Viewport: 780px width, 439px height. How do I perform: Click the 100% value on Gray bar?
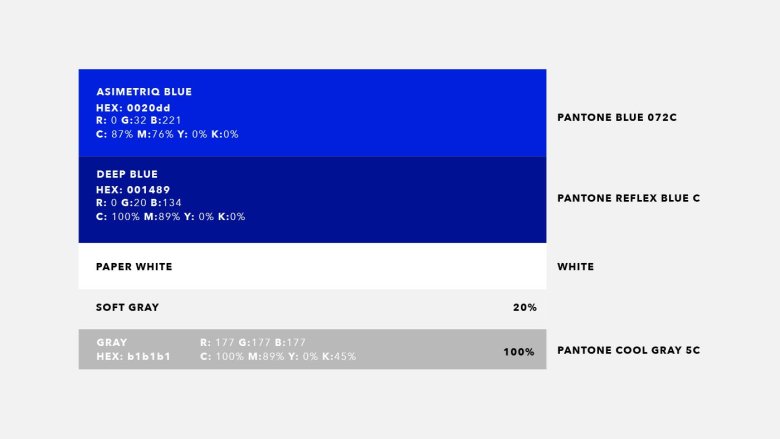click(519, 352)
